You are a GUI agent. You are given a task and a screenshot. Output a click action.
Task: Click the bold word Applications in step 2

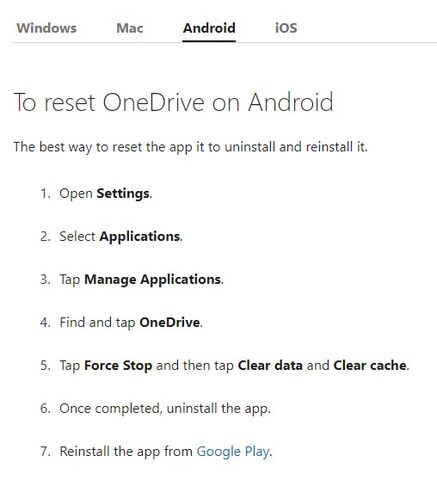point(140,237)
